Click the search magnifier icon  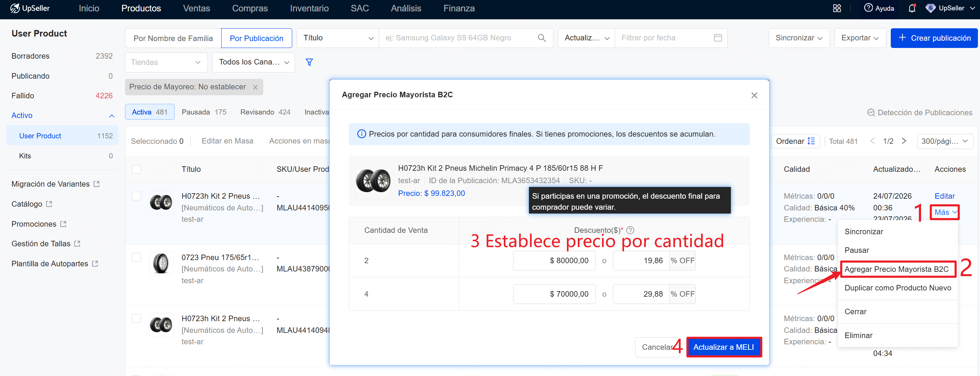pos(542,38)
